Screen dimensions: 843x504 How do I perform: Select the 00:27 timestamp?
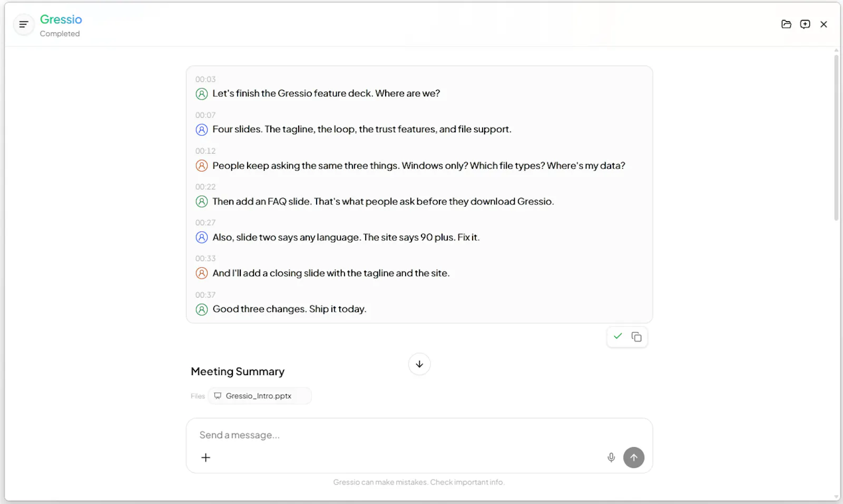click(205, 223)
